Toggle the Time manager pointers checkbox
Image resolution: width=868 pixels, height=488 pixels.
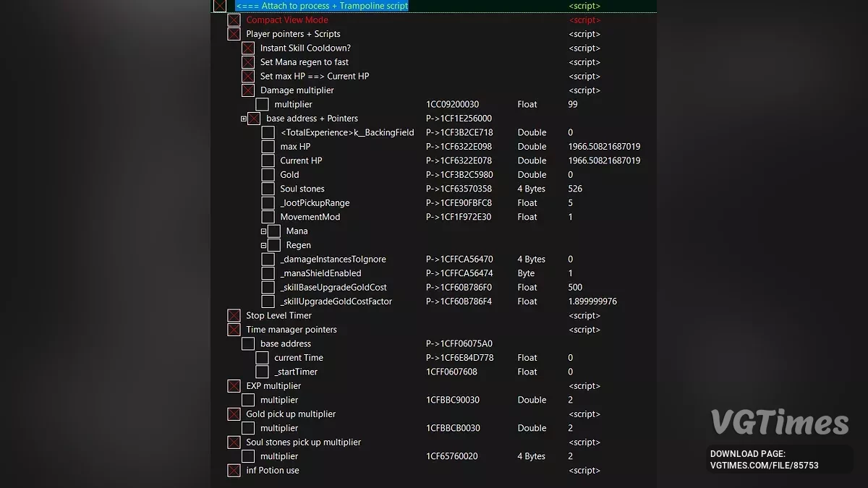[x=234, y=330]
